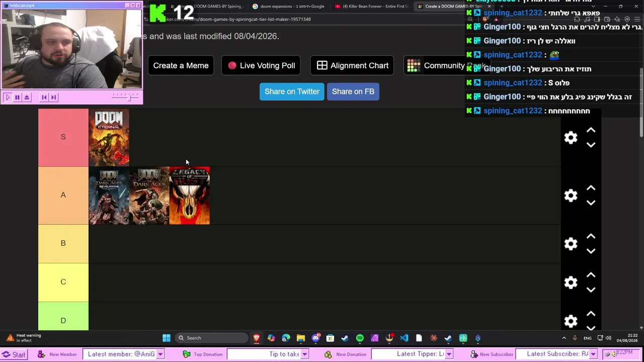Move tier C row up
644x362 pixels.
[591, 275]
